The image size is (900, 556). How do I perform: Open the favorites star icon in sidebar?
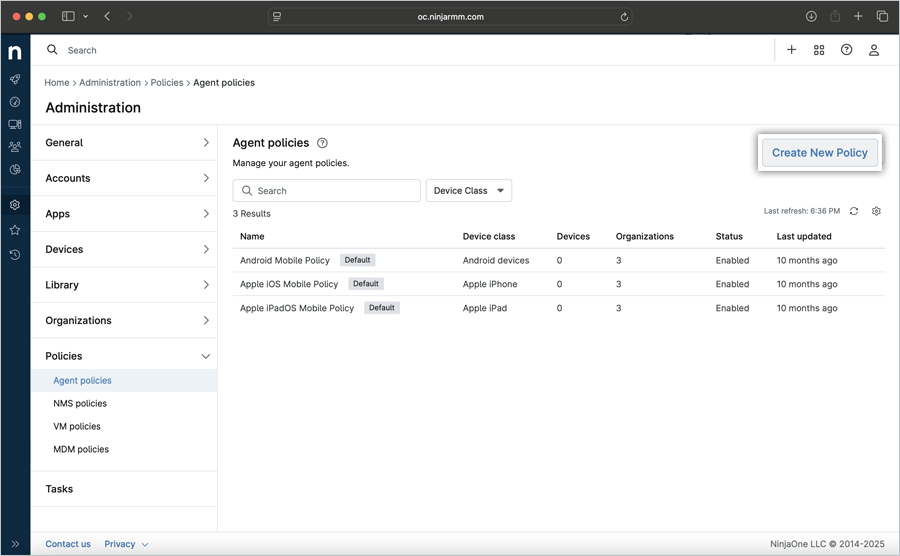[15, 230]
